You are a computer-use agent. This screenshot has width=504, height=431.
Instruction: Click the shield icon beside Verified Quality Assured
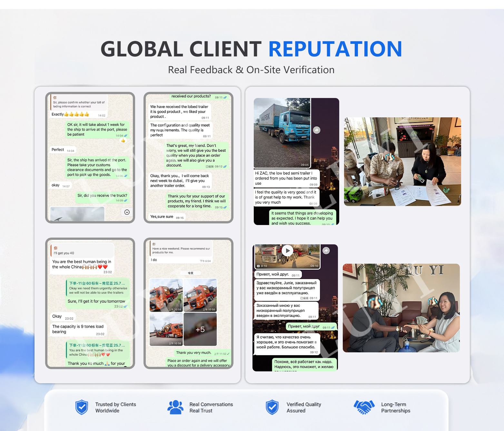[272, 407]
